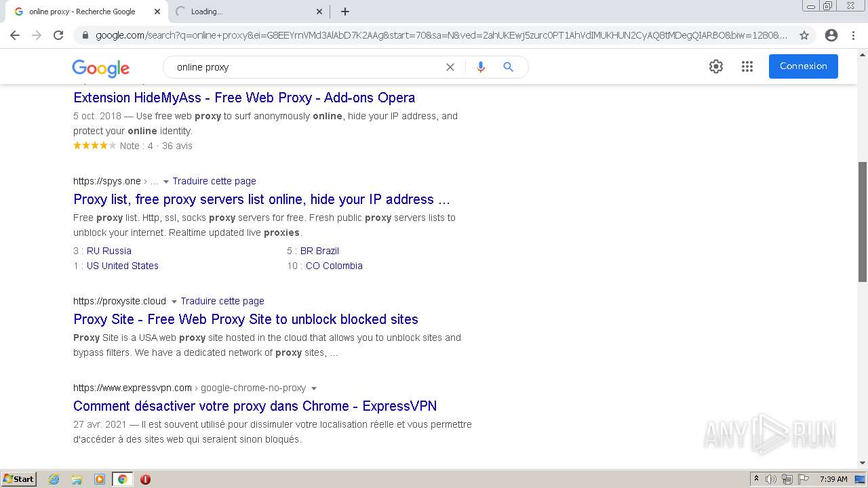The width and height of the screenshot is (868, 488).
Task: Open Google settings gear
Action: coord(716,66)
